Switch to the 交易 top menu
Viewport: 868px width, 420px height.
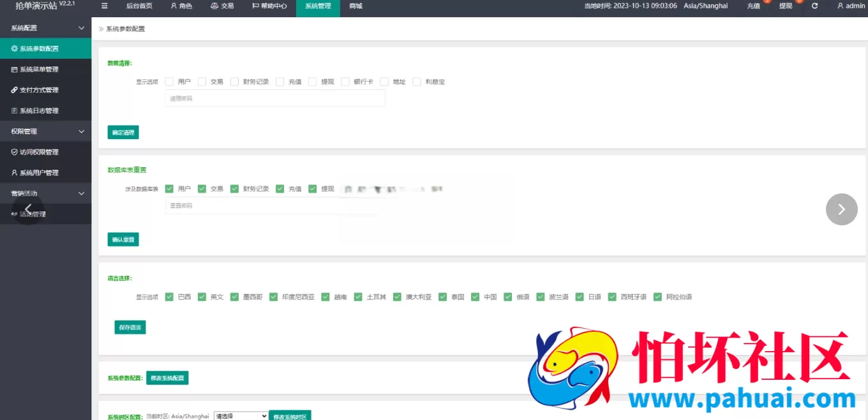(x=222, y=6)
